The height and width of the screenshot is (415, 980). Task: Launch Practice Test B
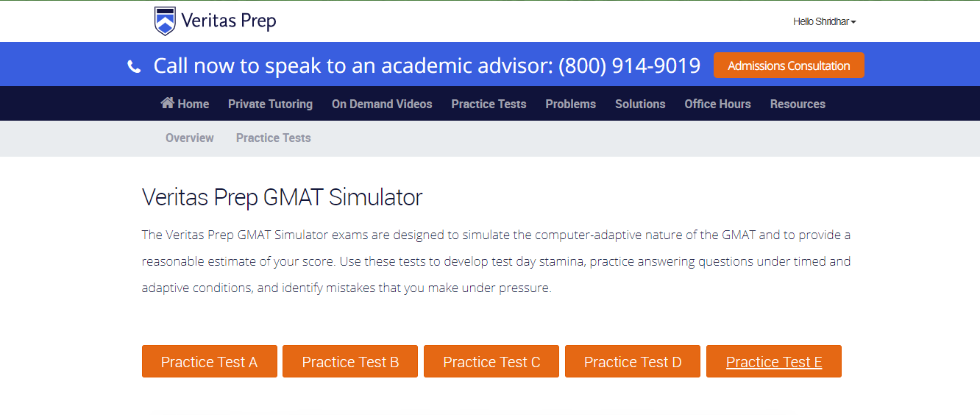tap(350, 362)
